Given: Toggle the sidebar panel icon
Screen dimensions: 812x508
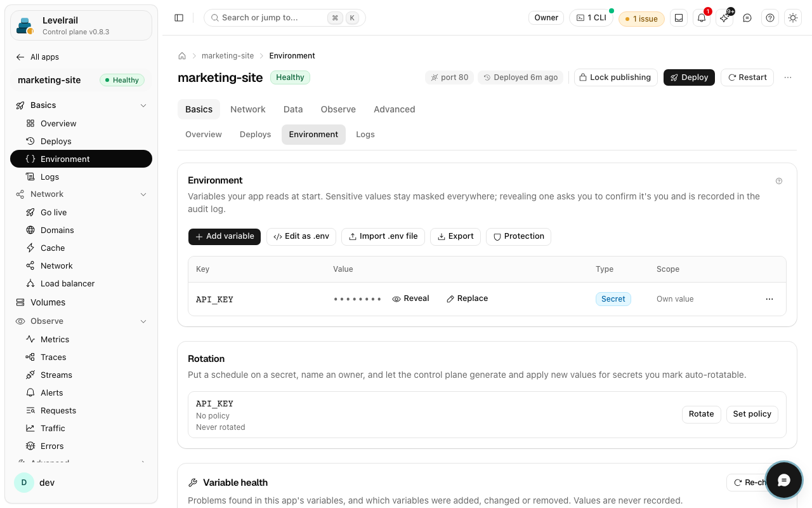Looking at the screenshot, I should [x=179, y=18].
